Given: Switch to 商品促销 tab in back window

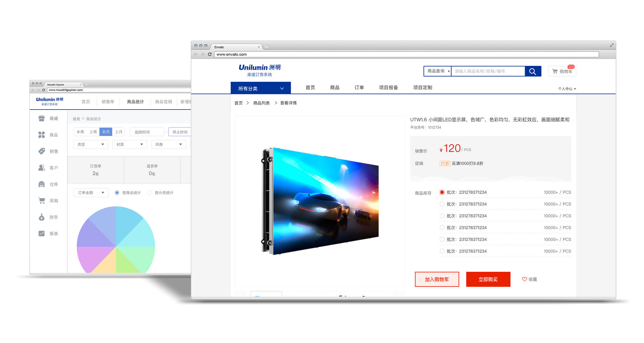Looking at the screenshot, I should (x=164, y=102).
